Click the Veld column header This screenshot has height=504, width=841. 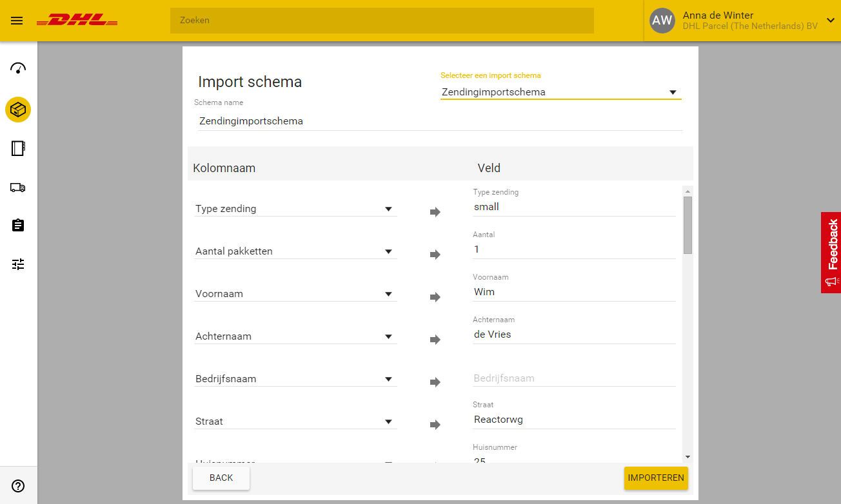(x=489, y=168)
